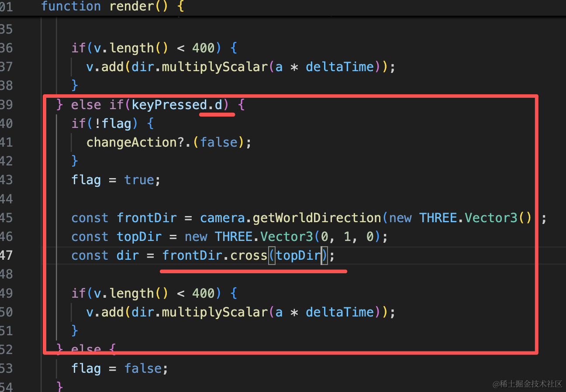This screenshot has height=392, width=566.
Task: Click 'frontDir' before .cross on line 47
Action: pyautogui.click(x=192, y=255)
